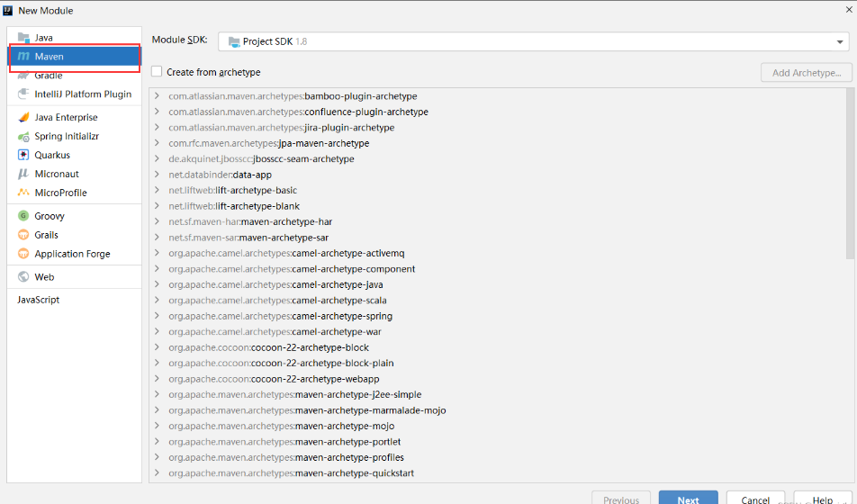
Task: Select cocoon-22-archetype-block row
Action: pyautogui.click(x=497, y=347)
